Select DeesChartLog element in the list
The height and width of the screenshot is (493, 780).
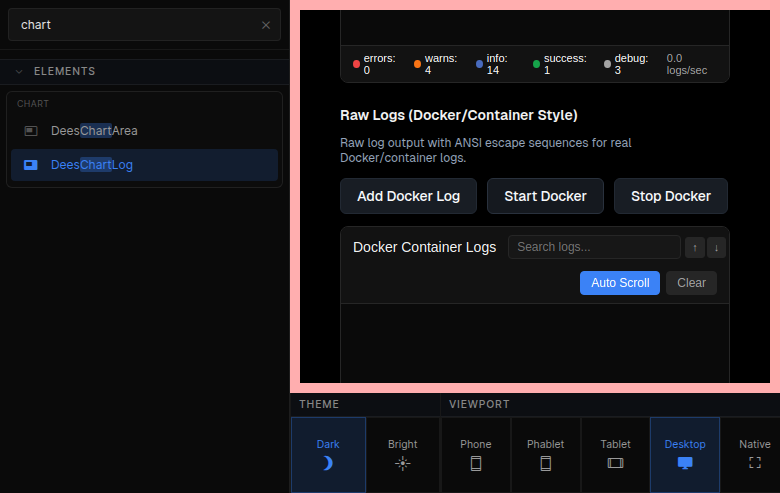pos(92,165)
